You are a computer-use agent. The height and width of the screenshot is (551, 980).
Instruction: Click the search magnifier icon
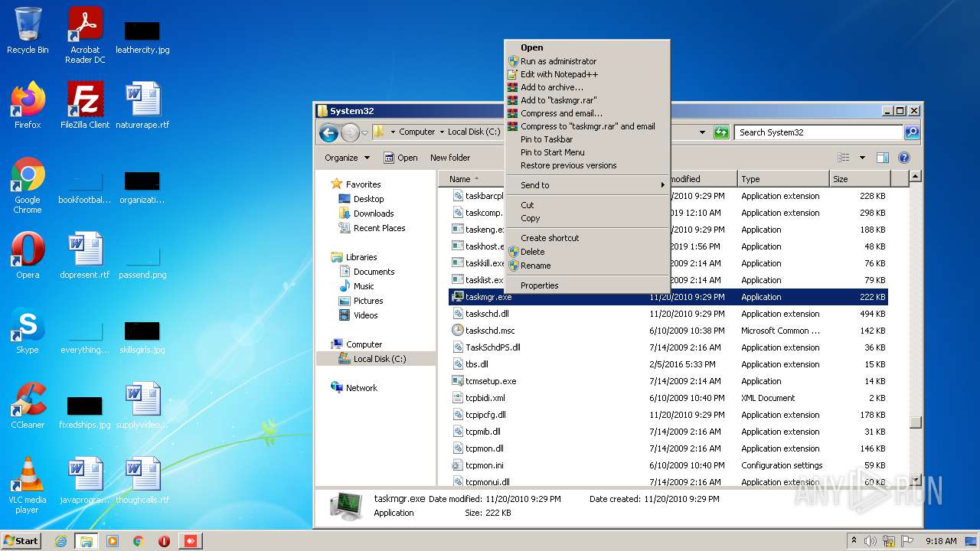point(911,132)
